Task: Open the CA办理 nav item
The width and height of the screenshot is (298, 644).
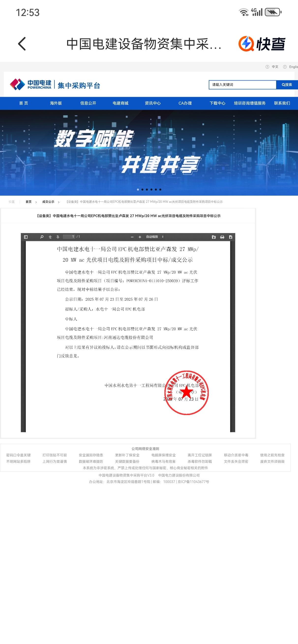Action: point(185,103)
